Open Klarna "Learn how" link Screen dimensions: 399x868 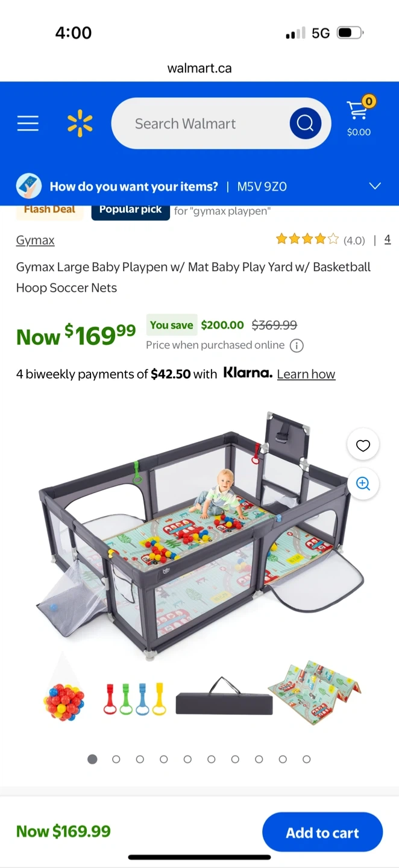[x=306, y=374]
